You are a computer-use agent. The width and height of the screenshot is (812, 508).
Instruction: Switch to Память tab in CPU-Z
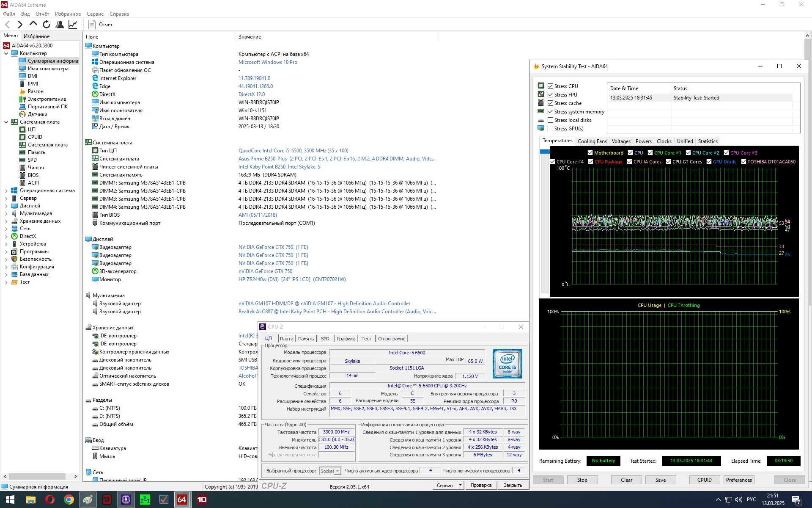[306, 339]
